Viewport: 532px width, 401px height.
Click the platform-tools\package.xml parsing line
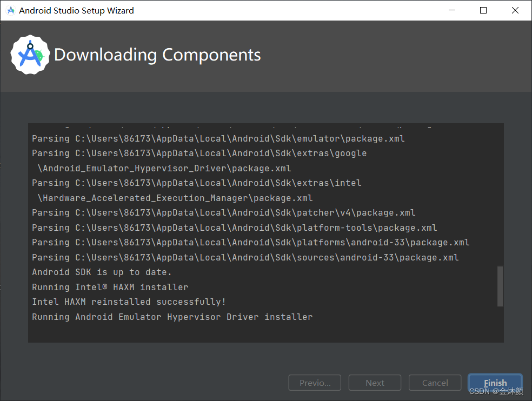tap(235, 228)
